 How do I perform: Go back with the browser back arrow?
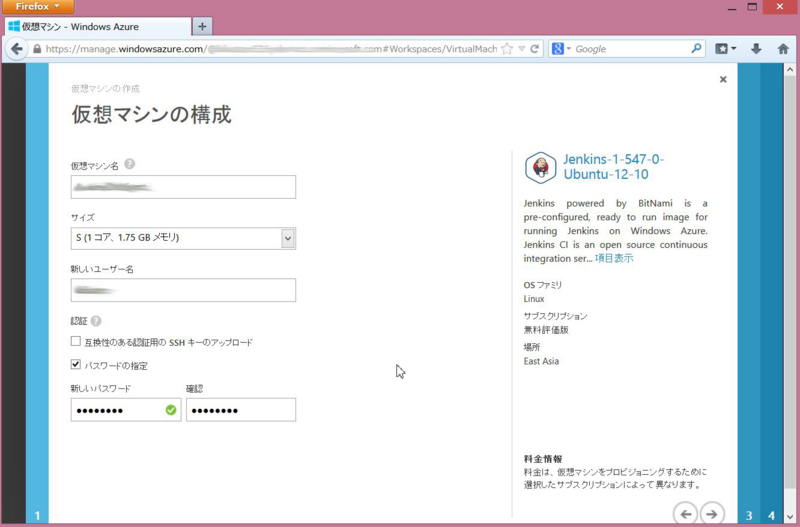(x=16, y=49)
